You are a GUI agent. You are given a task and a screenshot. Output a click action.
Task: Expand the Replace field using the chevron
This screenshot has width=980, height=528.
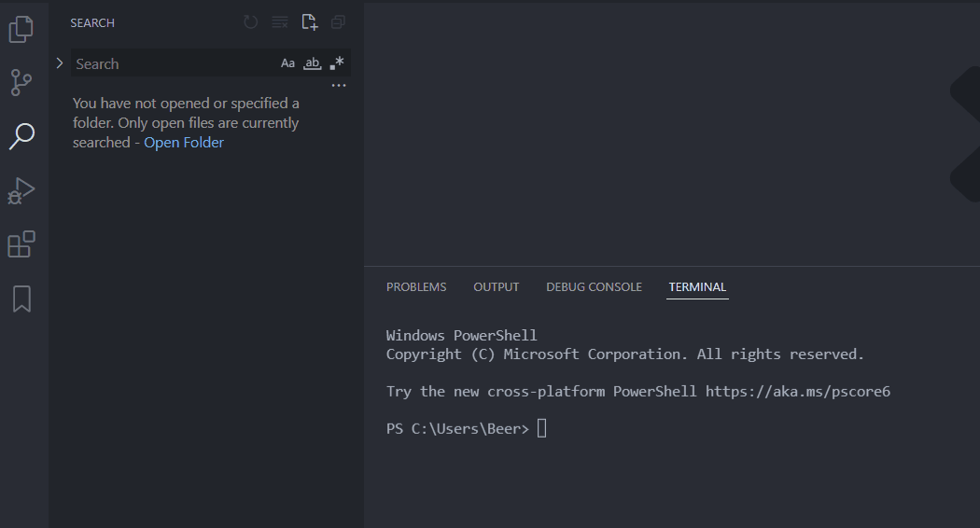60,63
